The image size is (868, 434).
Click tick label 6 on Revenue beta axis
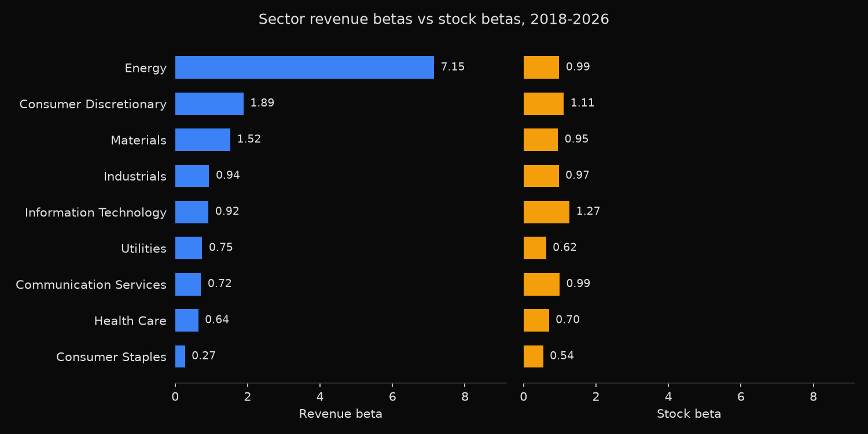pos(392,397)
